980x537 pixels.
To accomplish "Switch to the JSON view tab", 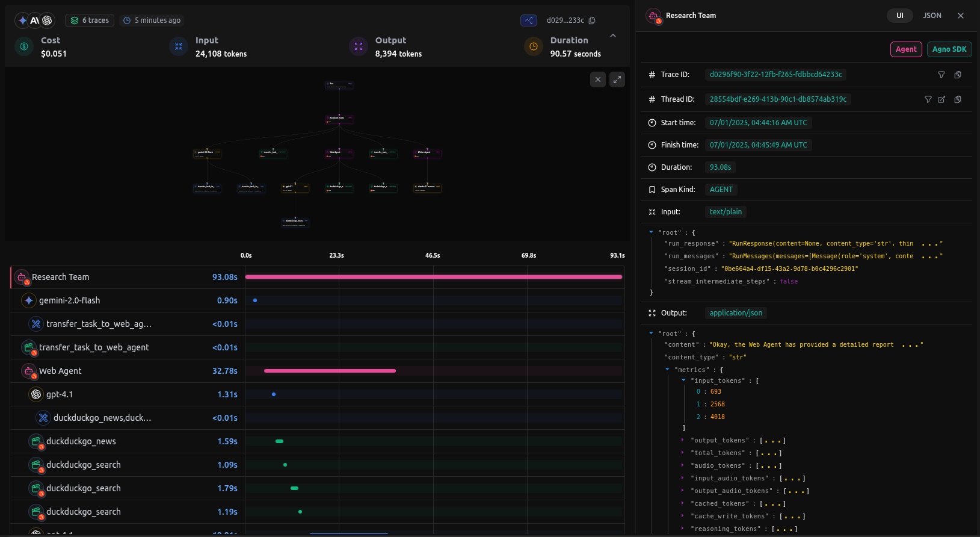I will pyautogui.click(x=932, y=16).
